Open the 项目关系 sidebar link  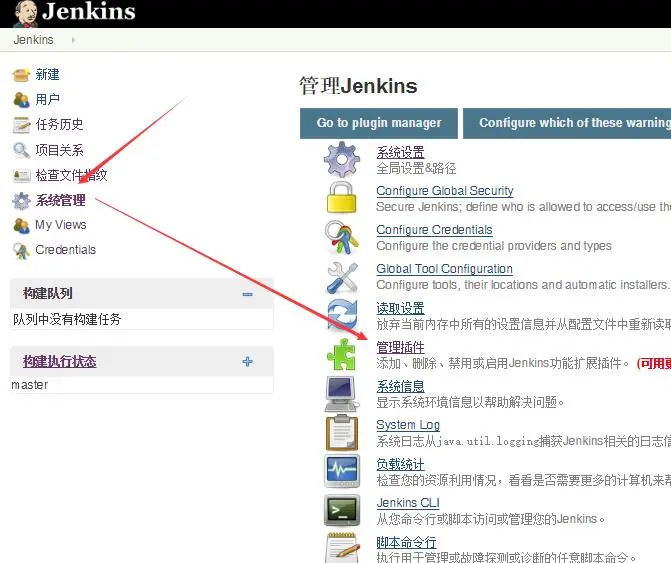[x=59, y=150]
